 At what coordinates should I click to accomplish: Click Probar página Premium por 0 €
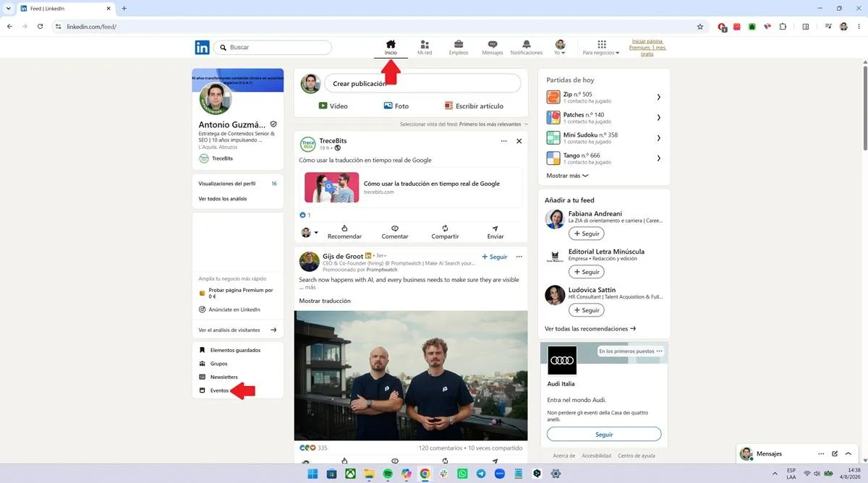coord(237,293)
